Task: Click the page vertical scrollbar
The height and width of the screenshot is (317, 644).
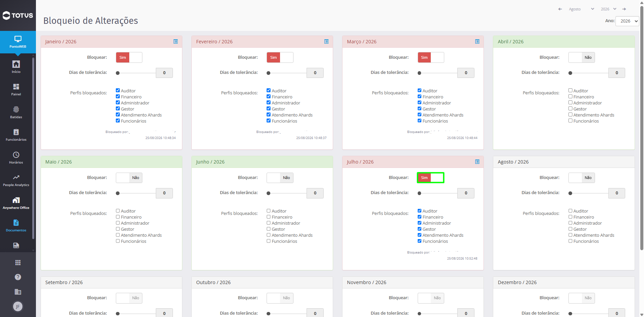Action: pos(642,128)
